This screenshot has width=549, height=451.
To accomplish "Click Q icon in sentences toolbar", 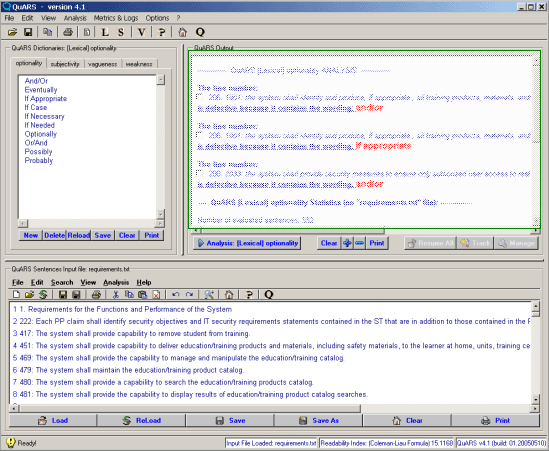I will [x=269, y=295].
